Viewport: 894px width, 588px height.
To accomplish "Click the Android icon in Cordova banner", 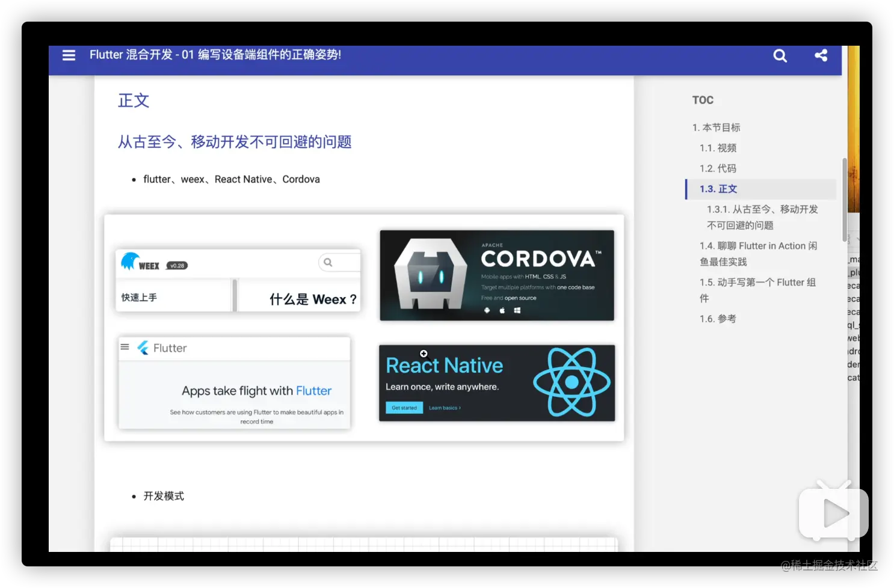I will pos(487,310).
